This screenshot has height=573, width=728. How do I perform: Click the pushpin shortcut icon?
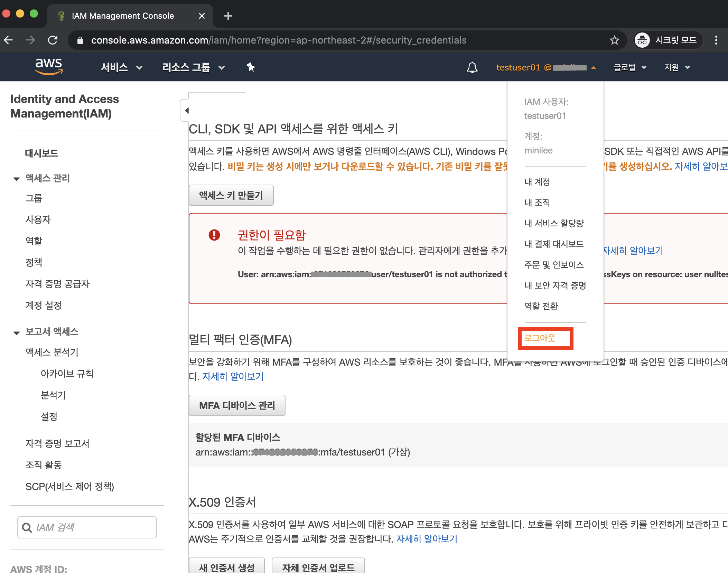point(251,67)
